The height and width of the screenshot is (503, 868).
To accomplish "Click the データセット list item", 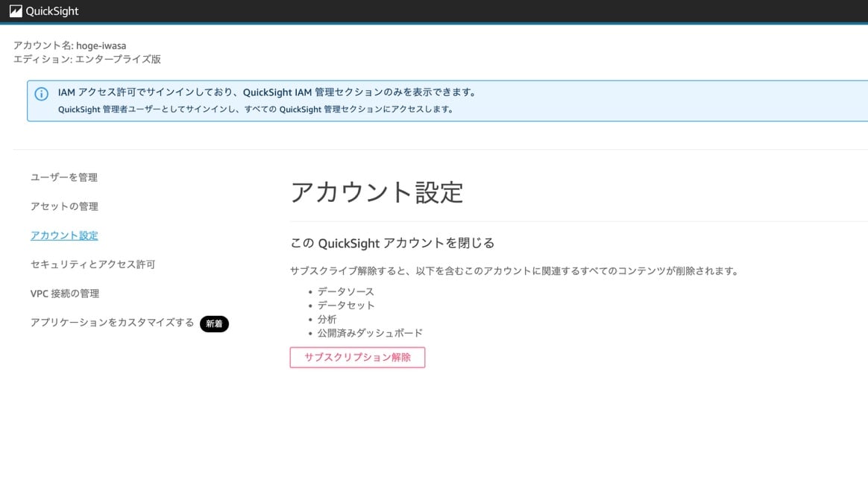I will [345, 306].
